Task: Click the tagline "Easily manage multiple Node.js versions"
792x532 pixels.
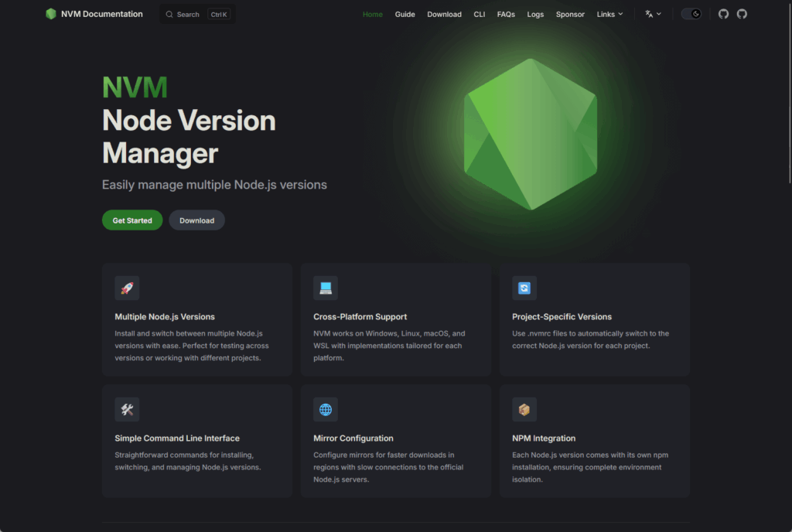Action: [214, 185]
